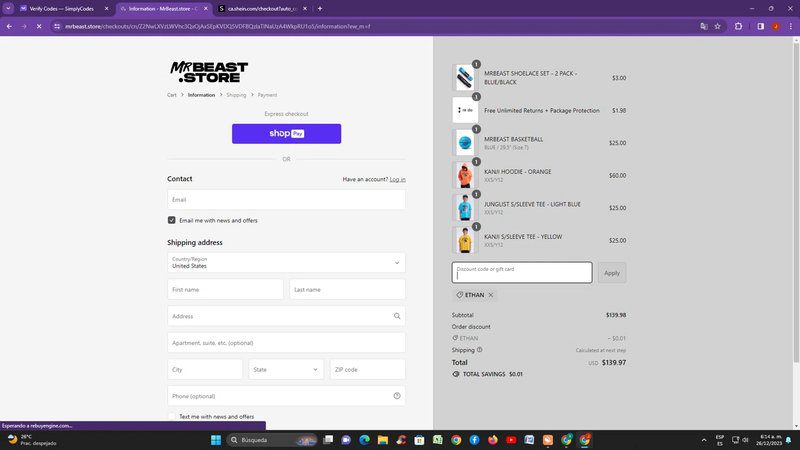The image size is (800, 450).
Task: Click the Shop Pay express checkout button
Action: (286, 134)
